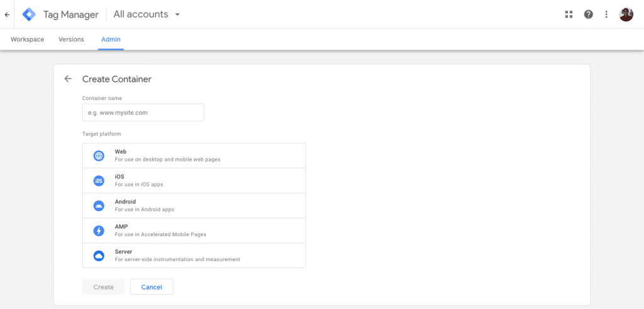This screenshot has width=644, height=309.
Task: Select the iOS platform icon
Action: click(99, 180)
